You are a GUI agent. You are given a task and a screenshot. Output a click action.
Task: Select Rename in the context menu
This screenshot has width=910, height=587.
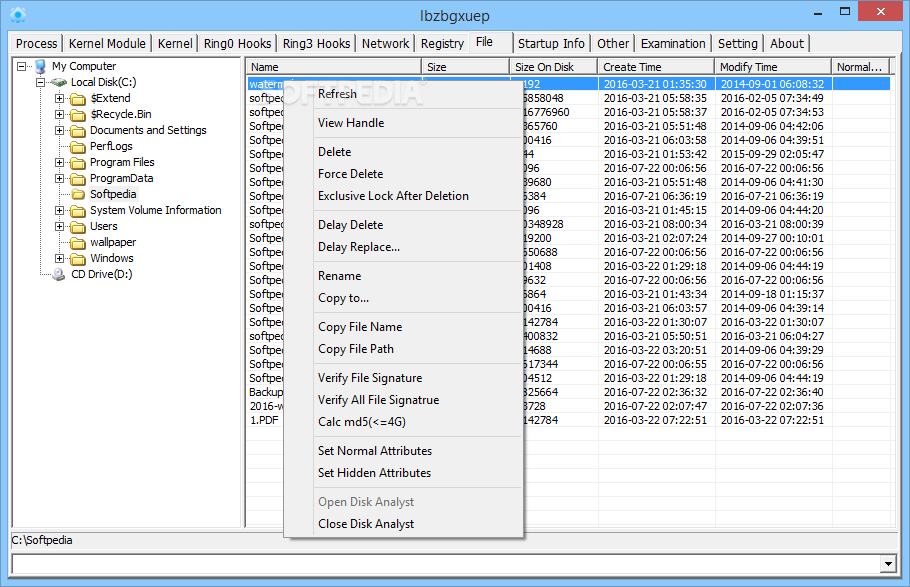403,276
